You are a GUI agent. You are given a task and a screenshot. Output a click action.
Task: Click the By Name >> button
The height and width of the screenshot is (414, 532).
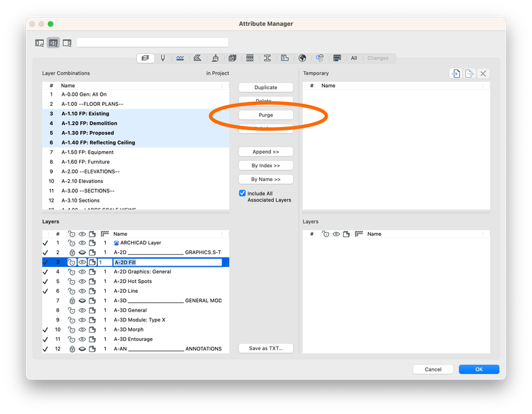[266, 179]
